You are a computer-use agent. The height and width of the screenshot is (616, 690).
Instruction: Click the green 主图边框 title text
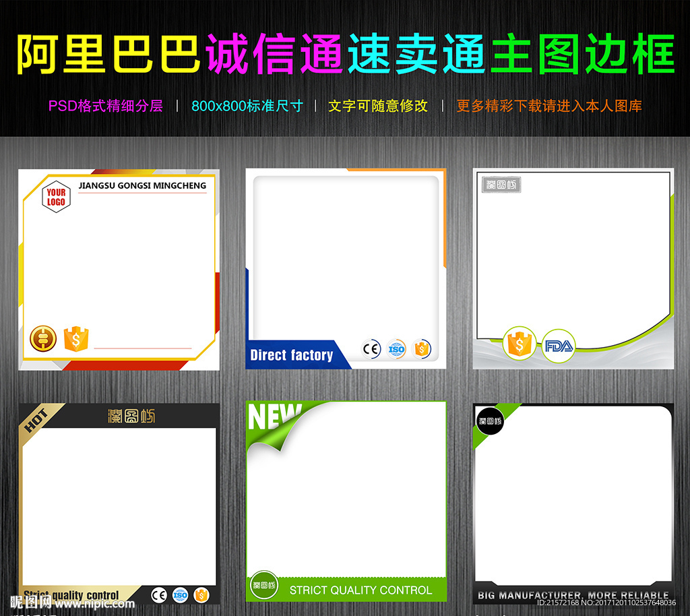click(583, 54)
